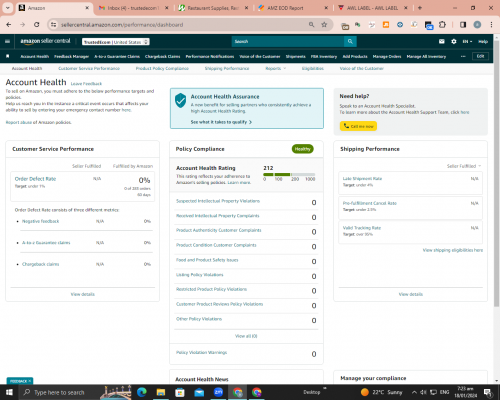Open the Seller Central mail messages icon
500x400 pixels.
pos(442,41)
